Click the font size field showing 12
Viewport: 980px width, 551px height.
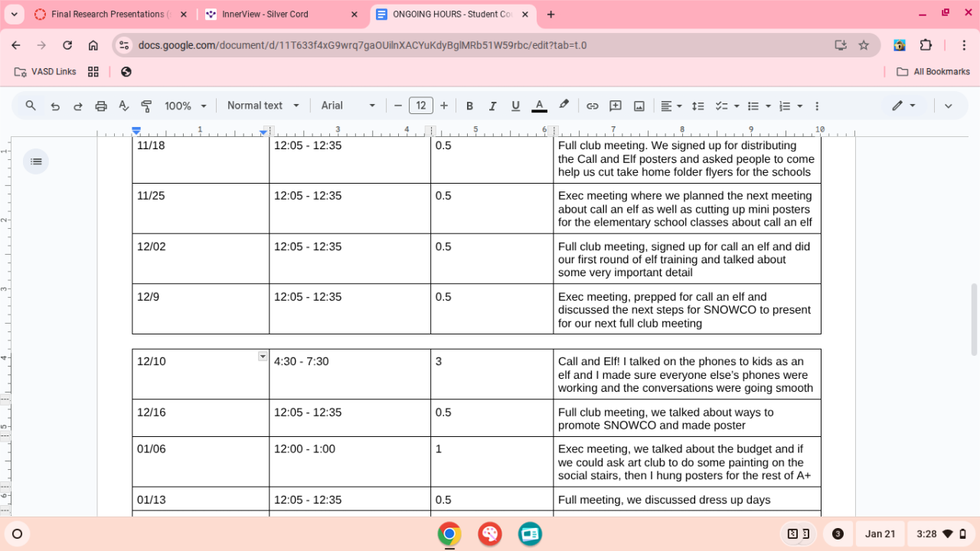point(421,106)
